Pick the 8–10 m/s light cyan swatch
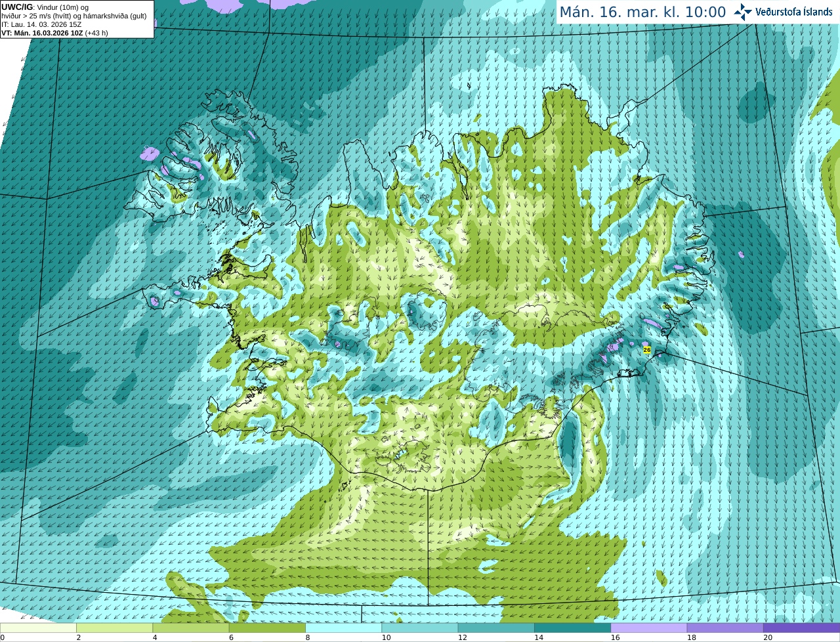Viewport: 840px width, 642px height. click(x=344, y=628)
